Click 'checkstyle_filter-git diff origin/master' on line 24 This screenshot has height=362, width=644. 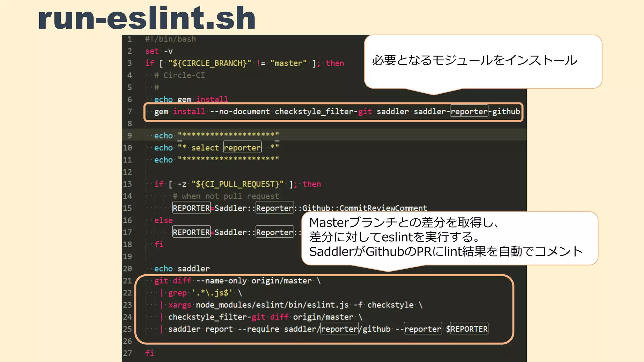pyautogui.click(x=261, y=317)
